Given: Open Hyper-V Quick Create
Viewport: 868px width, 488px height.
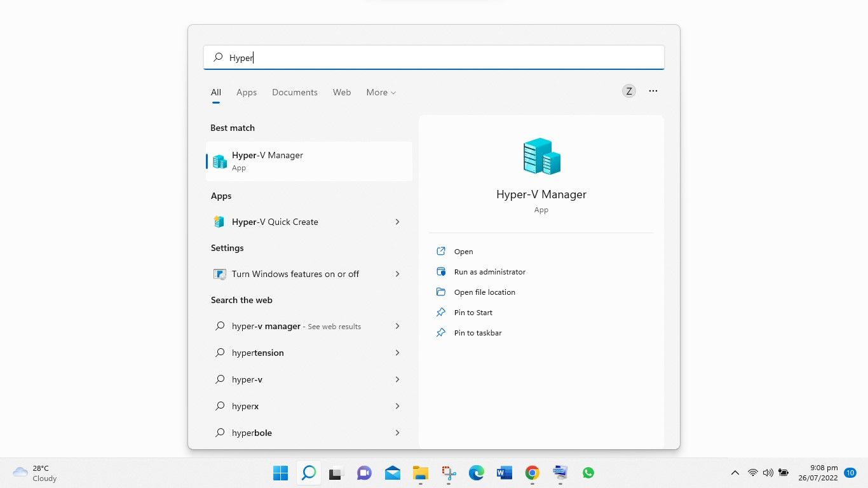Looking at the screenshot, I should click(x=275, y=222).
